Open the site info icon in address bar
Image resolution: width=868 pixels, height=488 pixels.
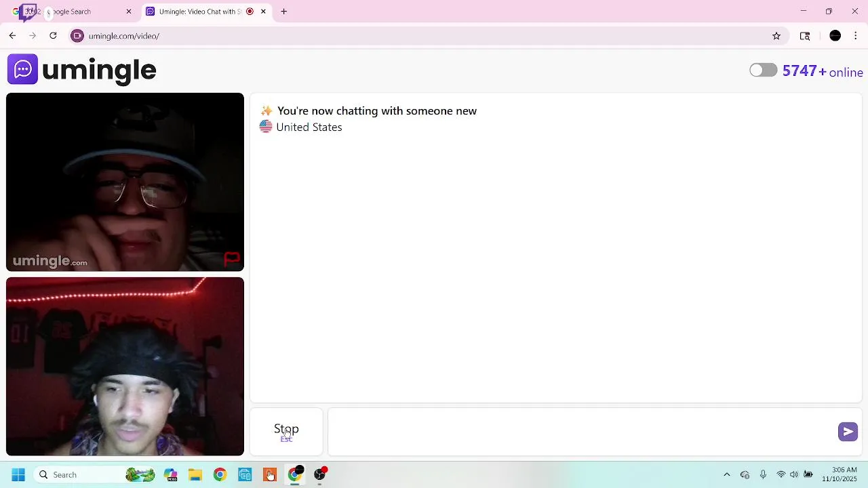[x=77, y=36]
